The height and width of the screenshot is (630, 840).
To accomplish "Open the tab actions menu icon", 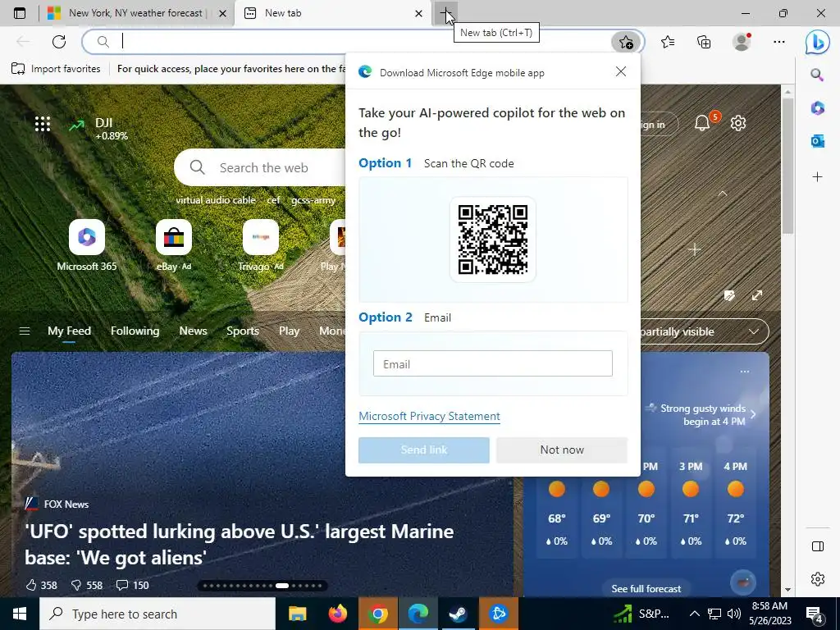I will 20,13.
